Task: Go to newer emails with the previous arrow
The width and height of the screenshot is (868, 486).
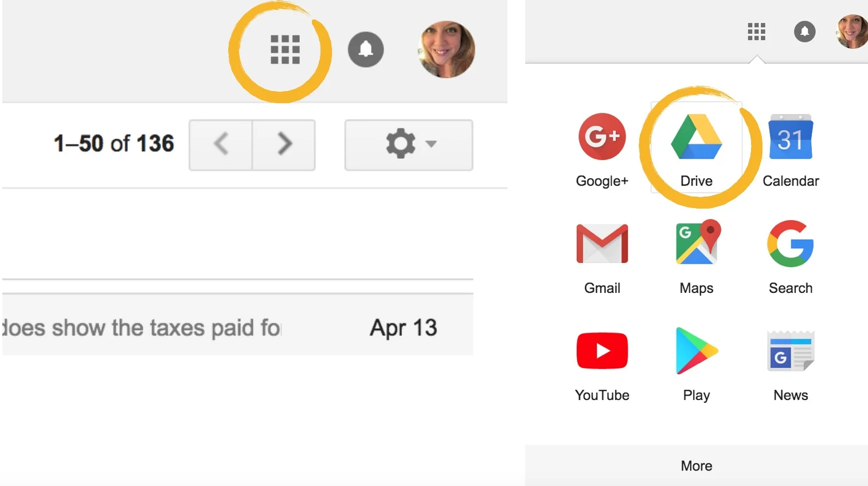Action: tap(221, 144)
